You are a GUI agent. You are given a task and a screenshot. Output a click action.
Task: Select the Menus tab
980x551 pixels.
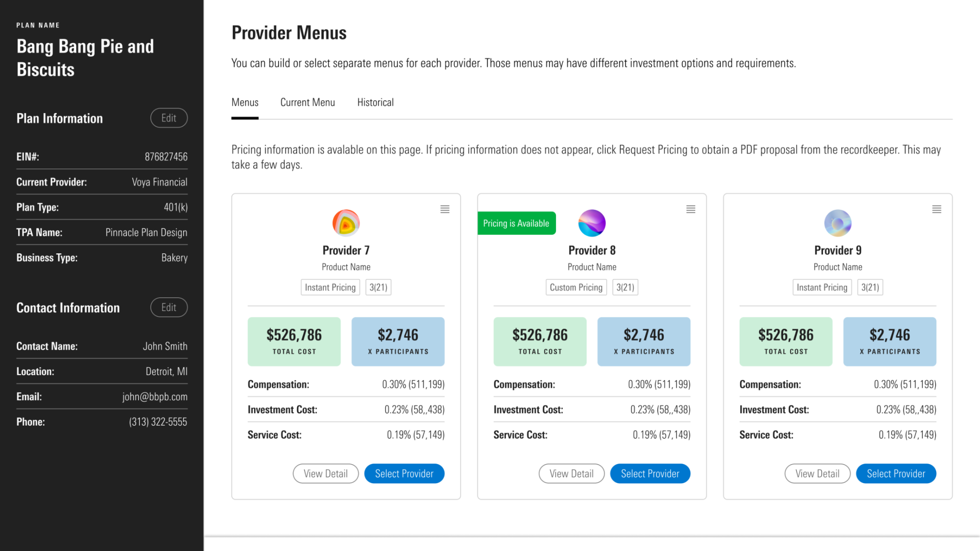point(245,103)
